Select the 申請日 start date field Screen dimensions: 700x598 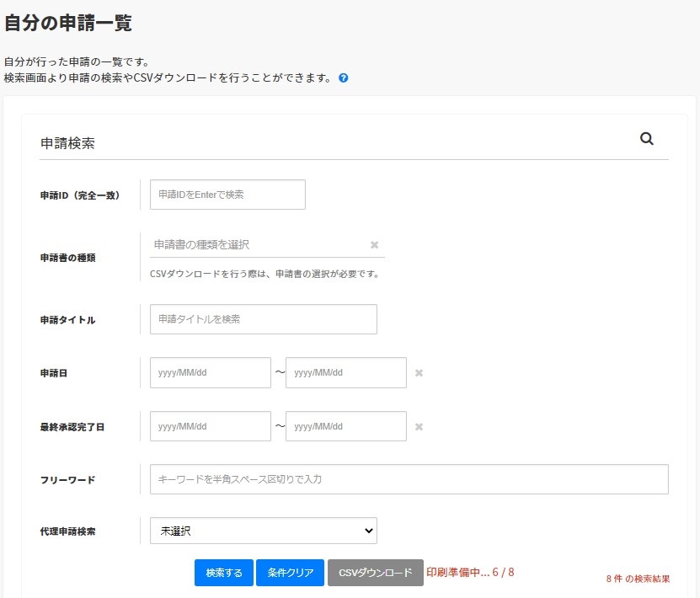(x=210, y=373)
